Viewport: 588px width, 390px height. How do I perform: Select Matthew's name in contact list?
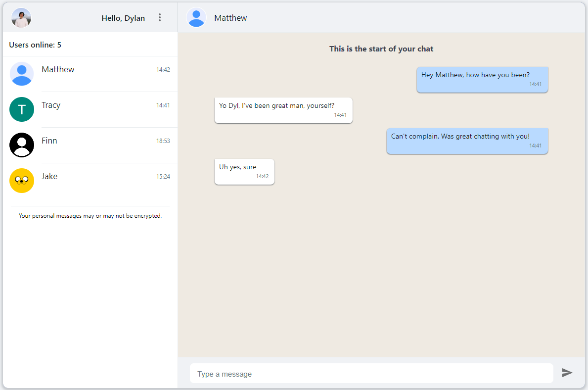(58, 70)
